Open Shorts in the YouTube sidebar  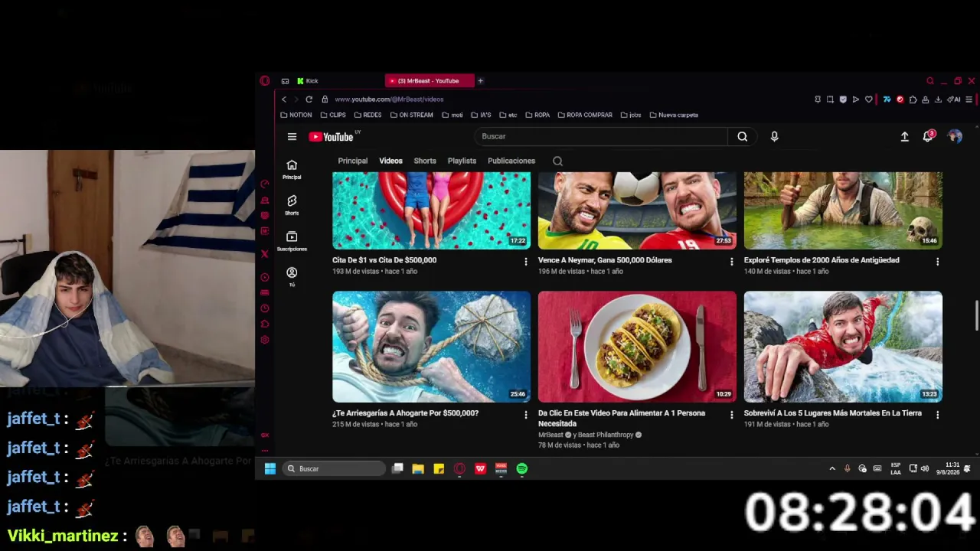click(292, 205)
